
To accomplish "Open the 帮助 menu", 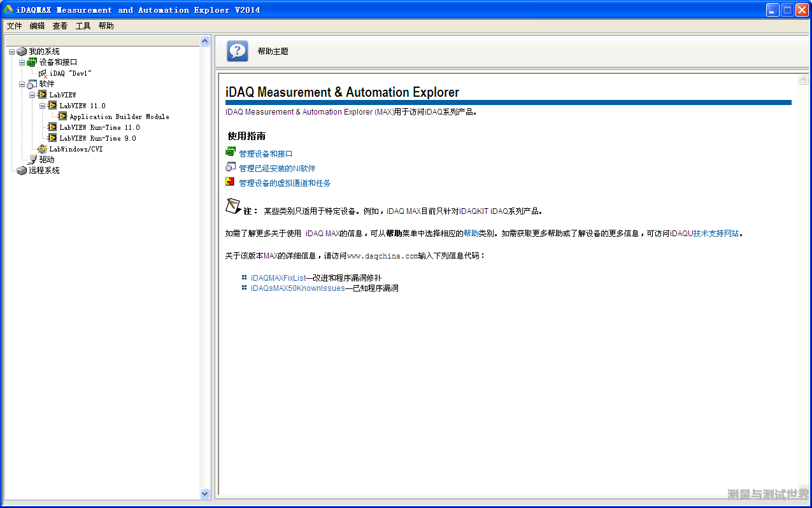I will point(106,26).
